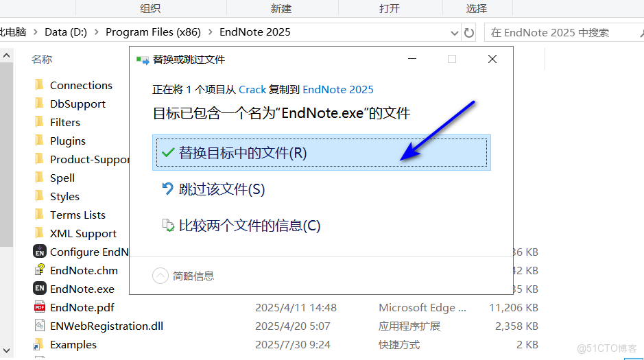Select the DbSupport folder icon
Image resolution: width=644 pixels, height=360 pixels.
[x=39, y=103]
